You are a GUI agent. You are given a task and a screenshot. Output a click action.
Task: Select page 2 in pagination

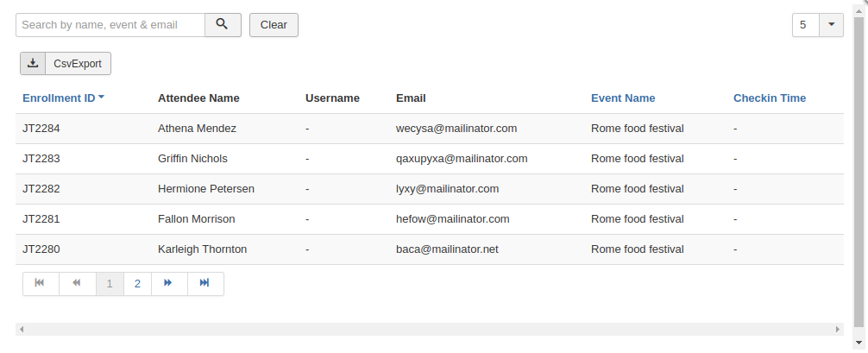pyautogui.click(x=137, y=283)
